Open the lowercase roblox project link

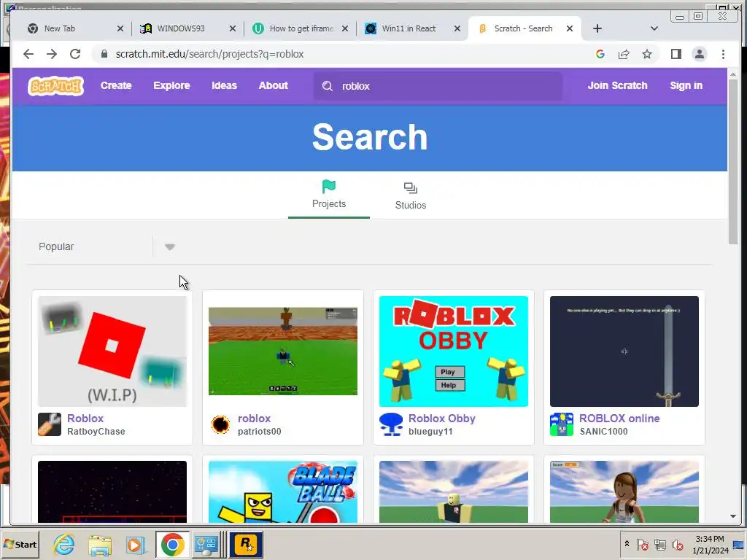pos(254,419)
